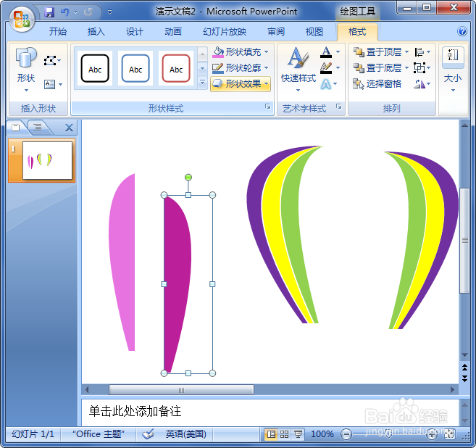This screenshot has height=448, width=476.
Task: Go to previous slide double-arrow button
Action: tap(464, 368)
